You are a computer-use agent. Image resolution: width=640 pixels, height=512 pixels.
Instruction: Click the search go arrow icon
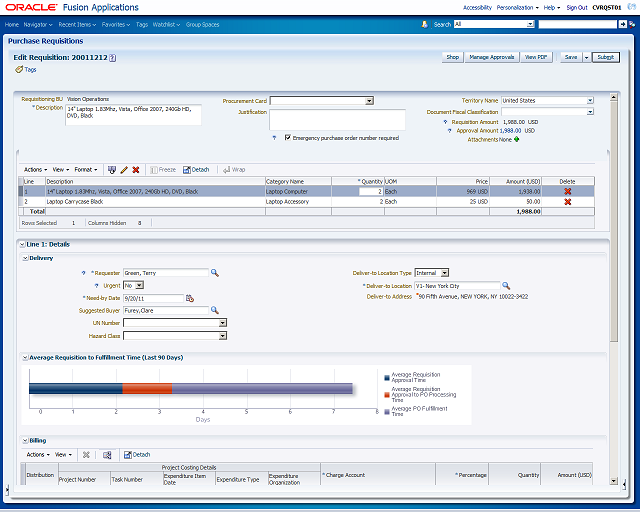coord(622,24)
